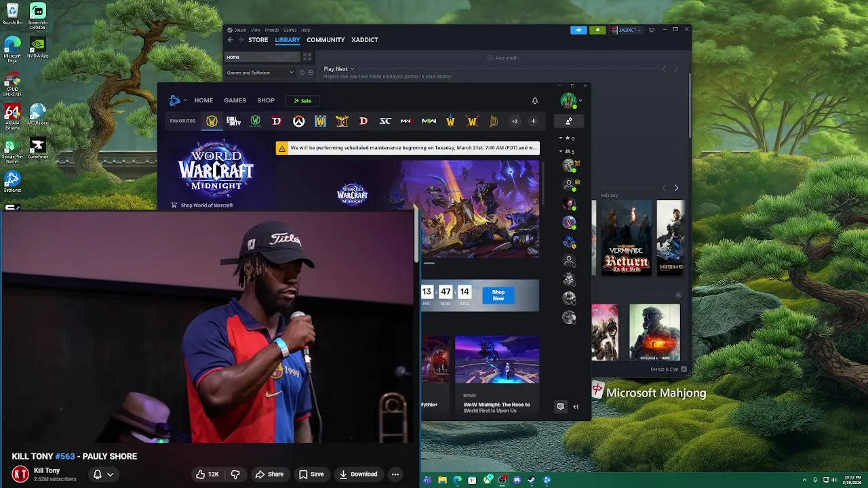Image resolution: width=868 pixels, height=488 pixels.
Task: Open Shop World of Warcraft link
Action: [x=202, y=205]
